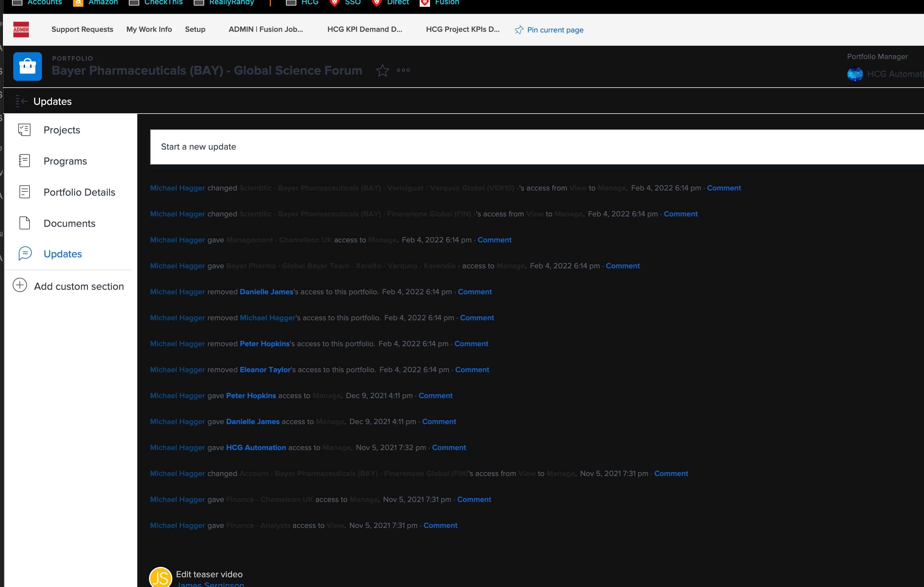Image resolution: width=924 pixels, height=587 pixels.
Task: Click the blue portfolio briefcase icon
Action: click(x=27, y=67)
